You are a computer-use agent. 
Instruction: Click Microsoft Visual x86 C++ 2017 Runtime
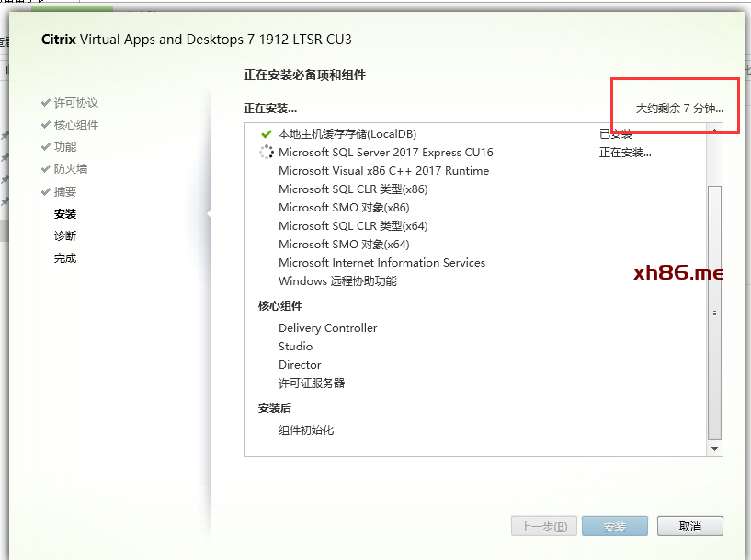(x=383, y=170)
